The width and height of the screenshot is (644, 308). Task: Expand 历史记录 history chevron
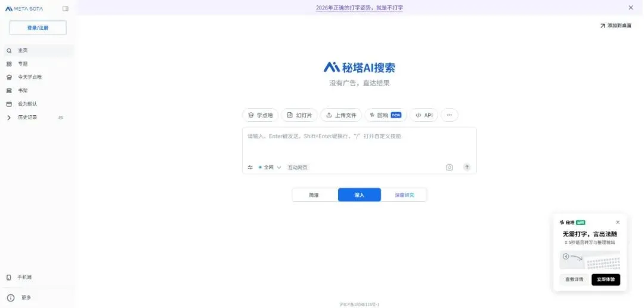pos(9,118)
